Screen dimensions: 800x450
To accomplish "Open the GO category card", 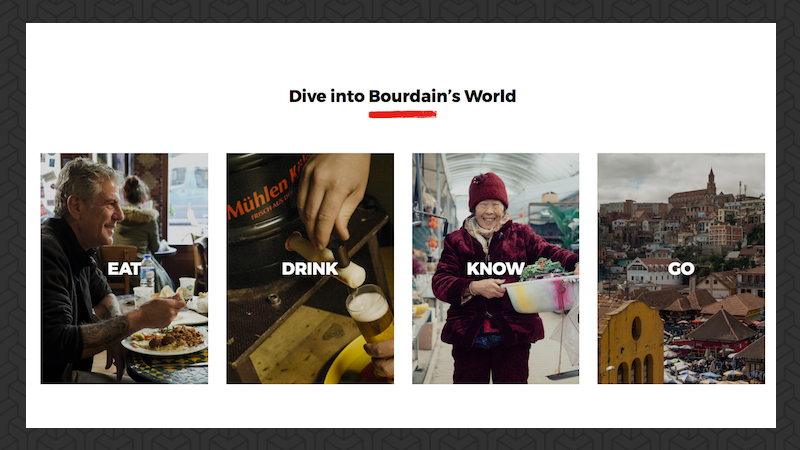I will tap(681, 268).
